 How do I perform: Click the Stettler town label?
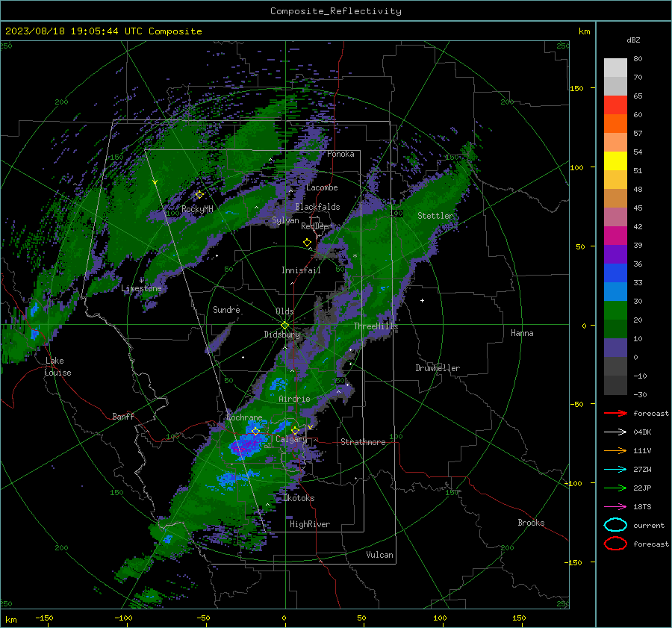pyautogui.click(x=435, y=216)
